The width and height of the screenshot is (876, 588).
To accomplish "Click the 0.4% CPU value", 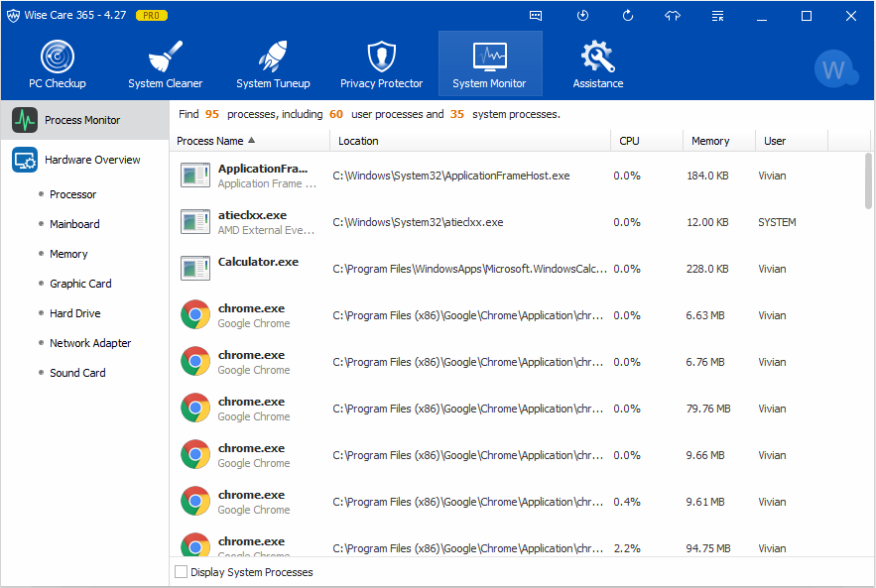I will point(627,502).
